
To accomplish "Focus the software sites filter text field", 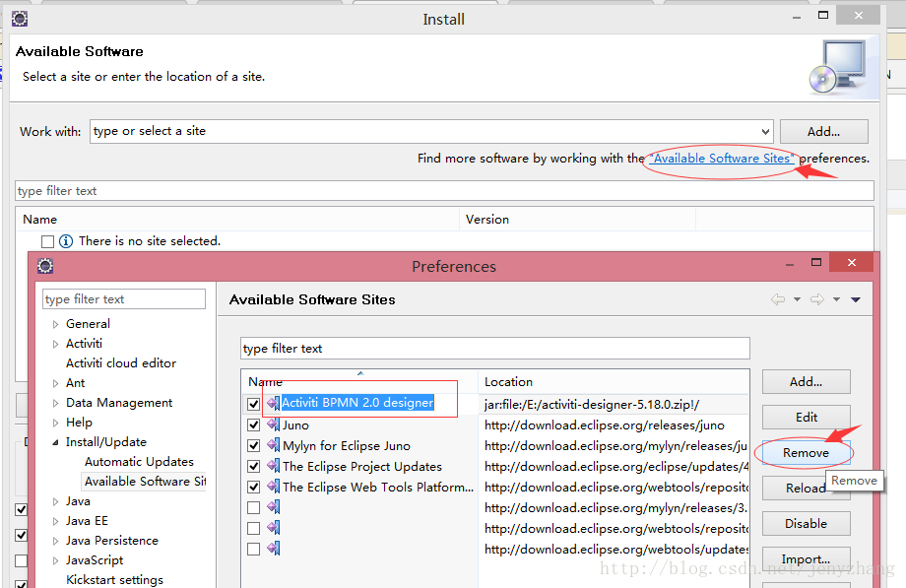I will [x=495, y=348].
